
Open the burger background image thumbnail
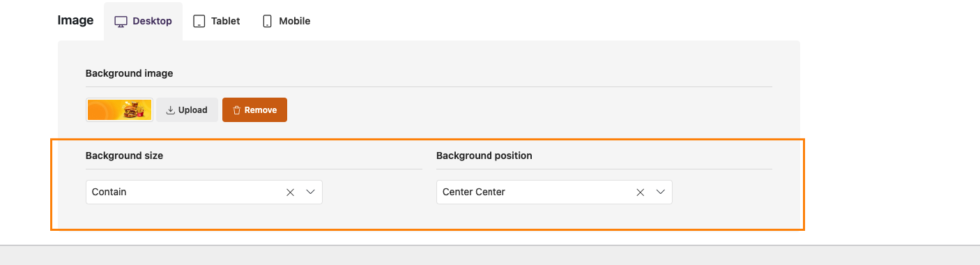[120, 110]
